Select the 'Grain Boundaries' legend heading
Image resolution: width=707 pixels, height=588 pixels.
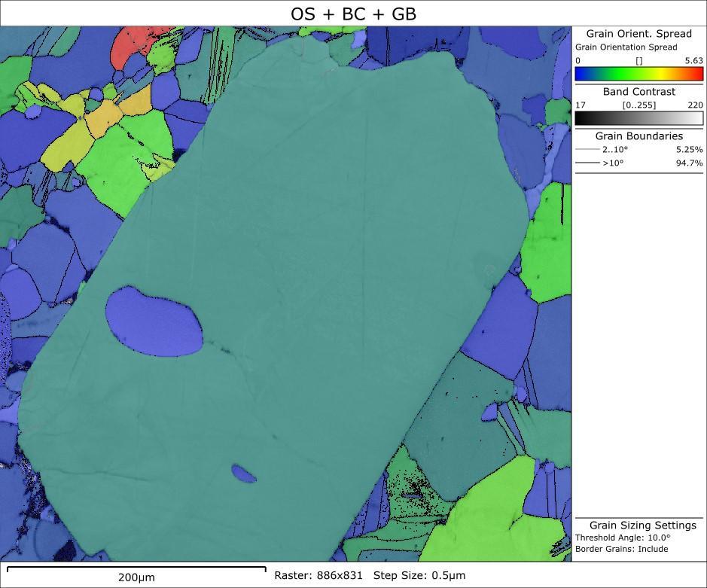pos(638,136)
